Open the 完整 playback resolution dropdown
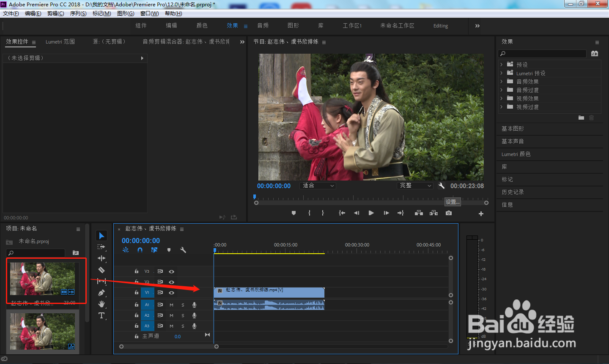The height and width of the screenshot is (364, 609). (415, 186)
